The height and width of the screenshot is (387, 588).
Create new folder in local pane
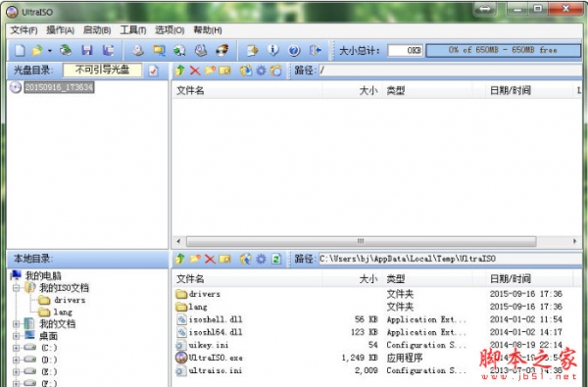pyautogui.click(x=195, y=259)
